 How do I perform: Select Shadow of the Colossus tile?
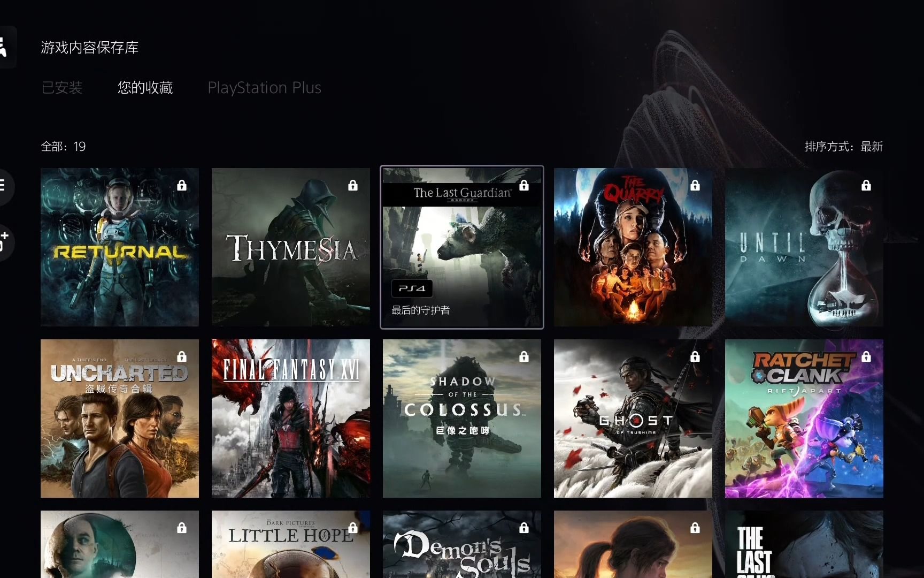click(462, 419)
